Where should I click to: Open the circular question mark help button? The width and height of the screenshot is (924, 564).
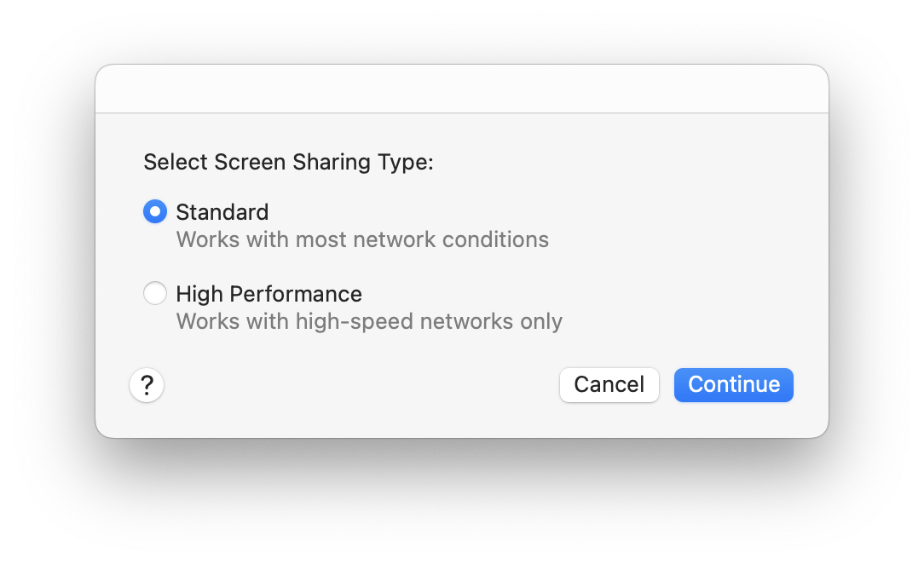pyautogui.click(x=146, y=385)
